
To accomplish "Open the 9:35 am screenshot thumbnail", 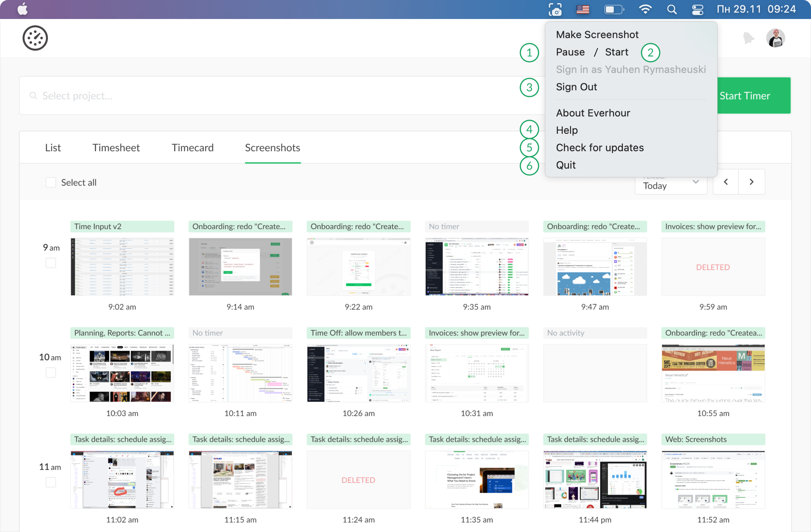I will (x=477, y=266).
